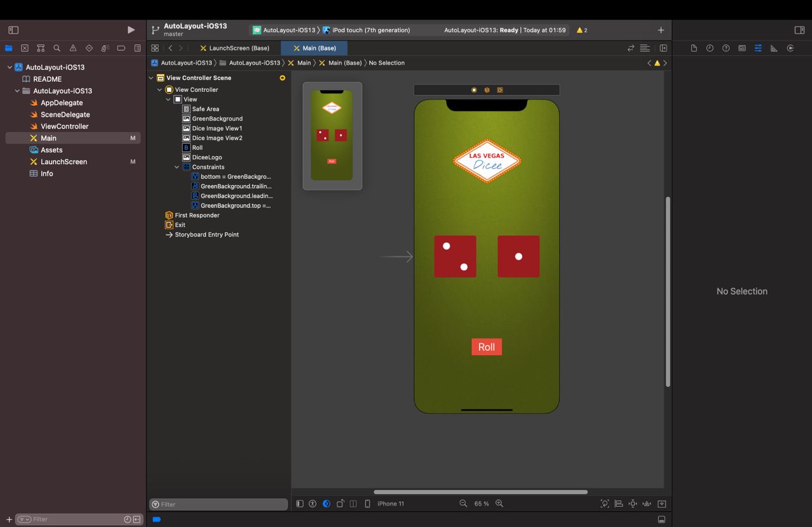The height and width of the screenshot is (527, 812).
Task: Collapse the View outline item
Action: [x=168, y=100]
